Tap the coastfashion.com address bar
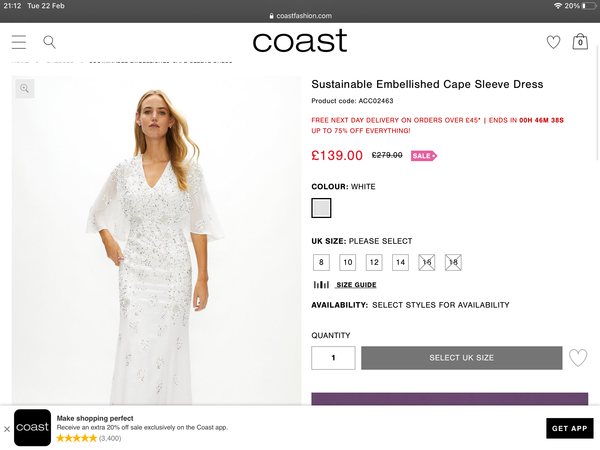 pos(300,15)
